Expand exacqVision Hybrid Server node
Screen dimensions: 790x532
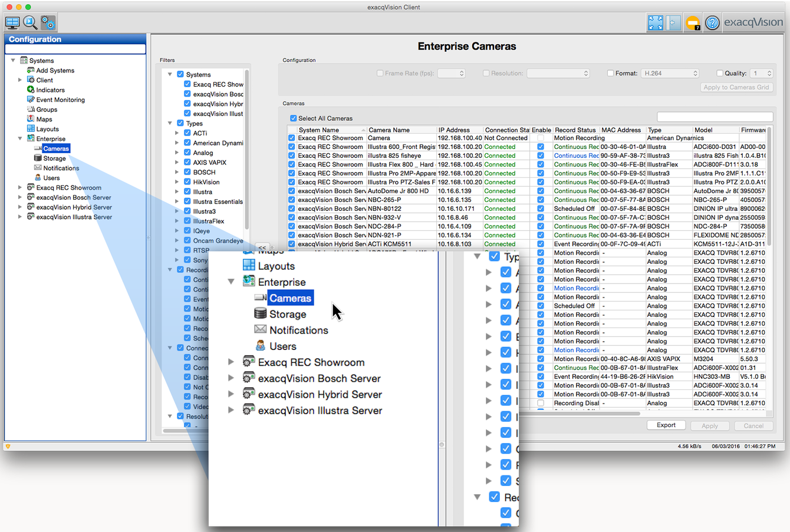20,207
